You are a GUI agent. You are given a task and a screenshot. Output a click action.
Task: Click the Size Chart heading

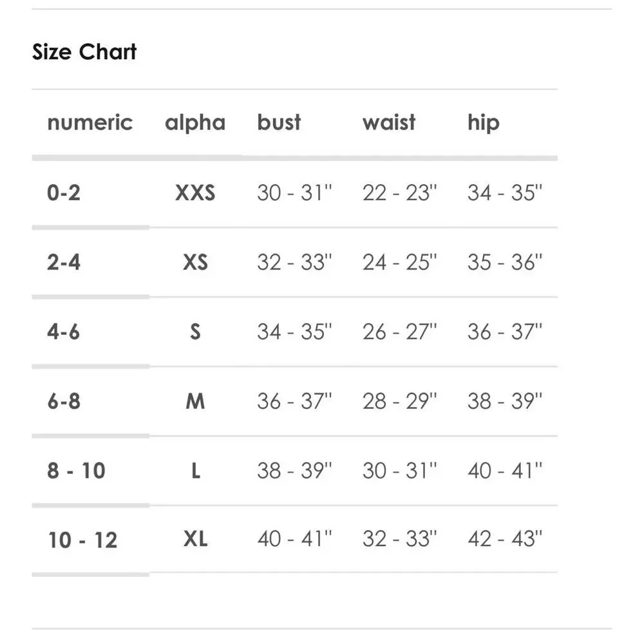[84, 52]
